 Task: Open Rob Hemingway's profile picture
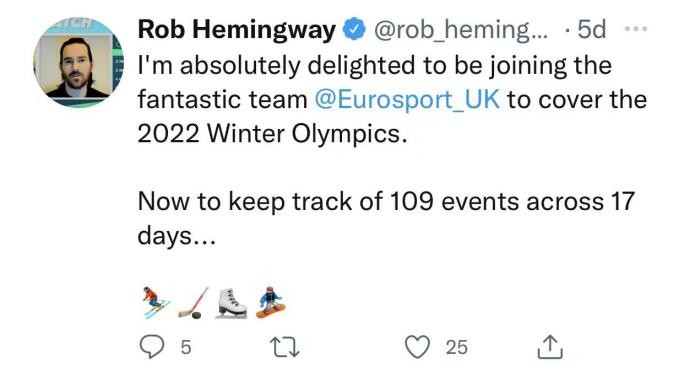point(78,62)
